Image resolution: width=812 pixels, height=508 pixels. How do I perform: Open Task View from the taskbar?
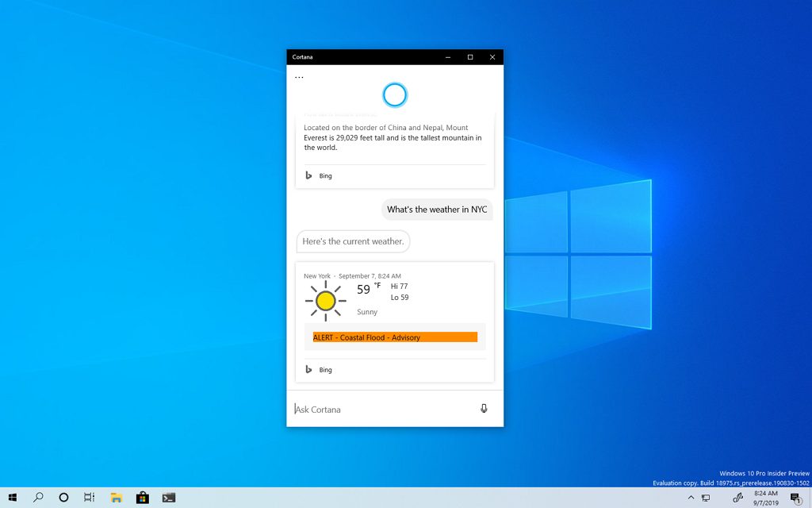click(89, 496)
